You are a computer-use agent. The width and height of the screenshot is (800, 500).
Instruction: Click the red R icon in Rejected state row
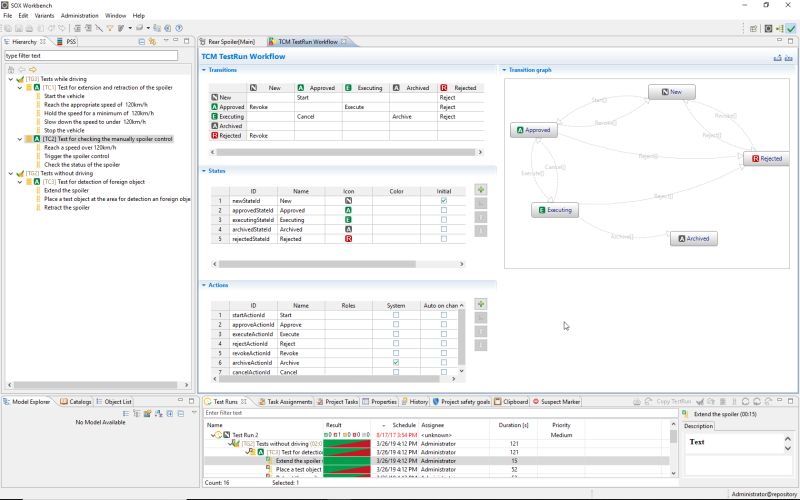[348, 239]
